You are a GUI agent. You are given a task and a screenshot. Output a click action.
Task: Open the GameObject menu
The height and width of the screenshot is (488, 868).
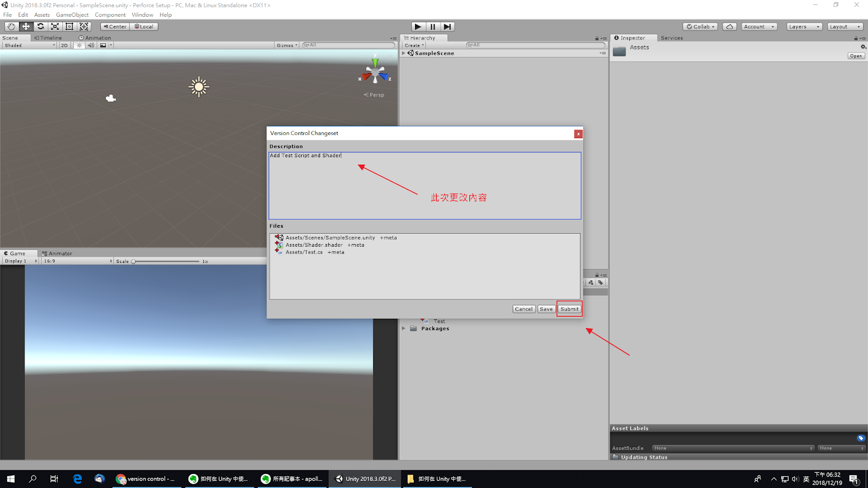(71, 15)
